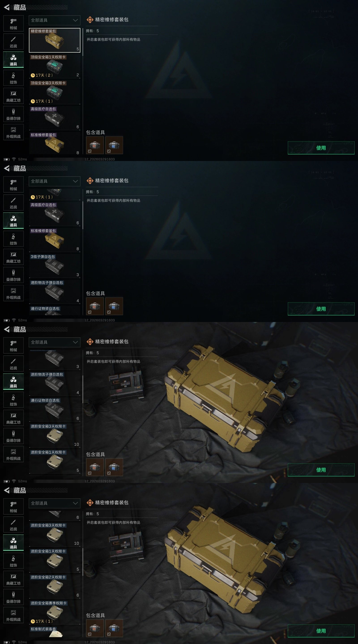This screenshot has width=358, height=644.
Task: Select the 顶级安全箱1天权限卡 item
Action: click(55, 66)
